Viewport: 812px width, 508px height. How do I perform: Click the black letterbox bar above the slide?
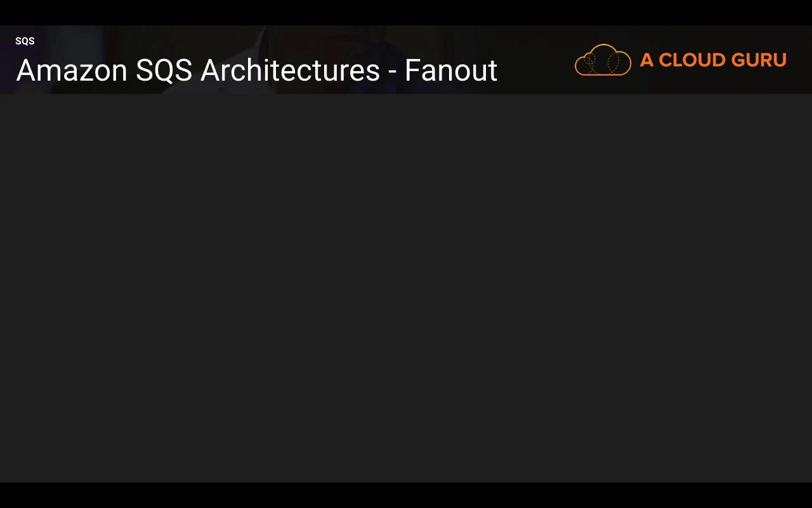[x=406, y=12]
